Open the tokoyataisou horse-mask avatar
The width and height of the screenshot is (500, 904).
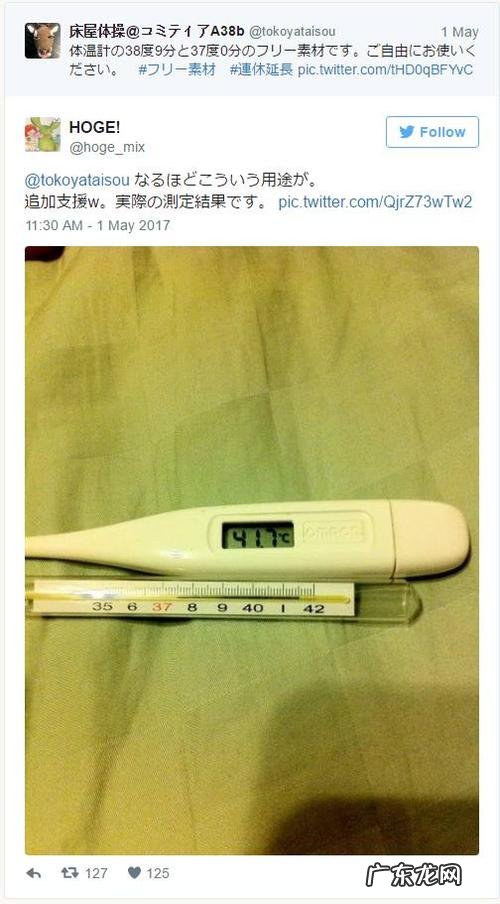point(43,41)
